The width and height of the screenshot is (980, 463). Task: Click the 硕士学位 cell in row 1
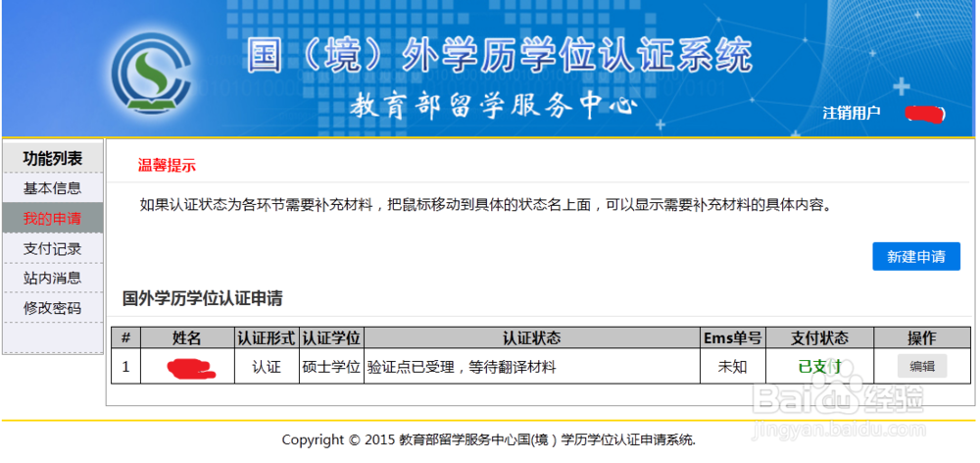click(332, 367)
